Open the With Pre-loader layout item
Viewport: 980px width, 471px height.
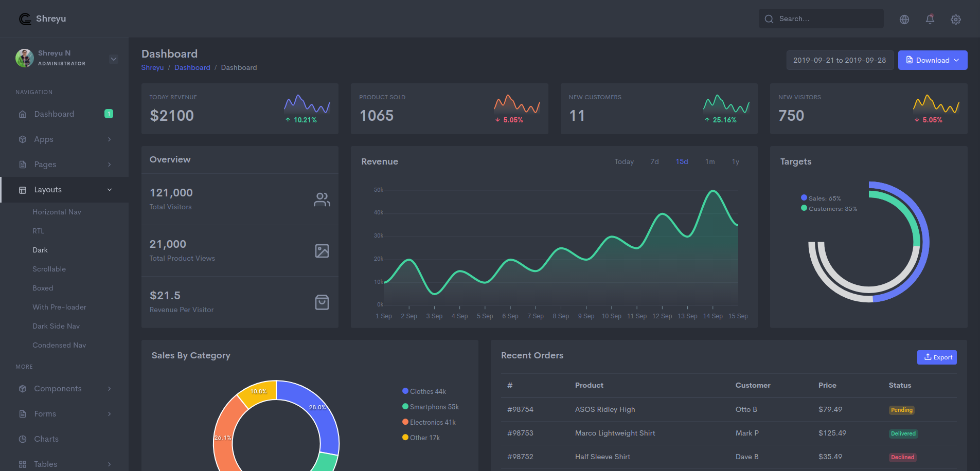(x=60, y=307)
